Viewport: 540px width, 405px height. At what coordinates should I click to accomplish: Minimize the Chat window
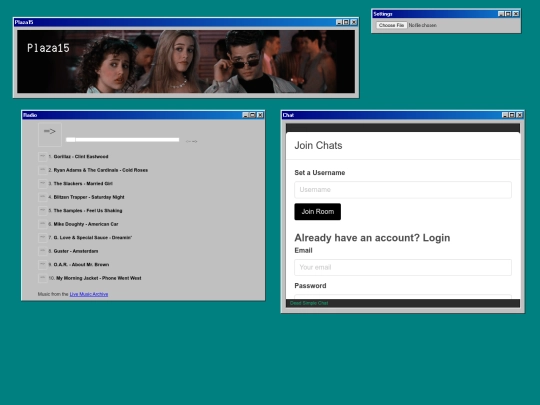pos(505,115)
